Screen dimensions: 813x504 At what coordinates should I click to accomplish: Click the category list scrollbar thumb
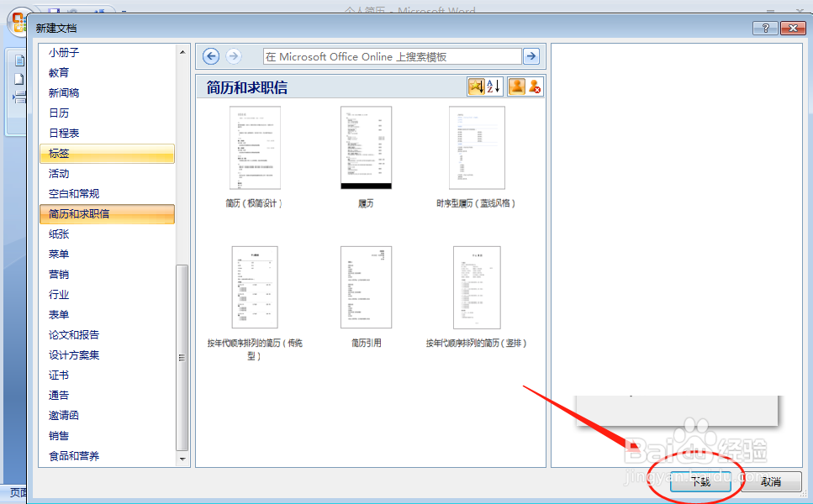[182, 357]
